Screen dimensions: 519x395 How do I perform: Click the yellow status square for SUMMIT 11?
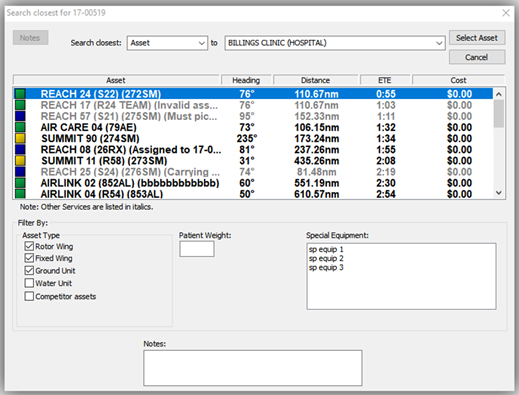pos(20,161)
